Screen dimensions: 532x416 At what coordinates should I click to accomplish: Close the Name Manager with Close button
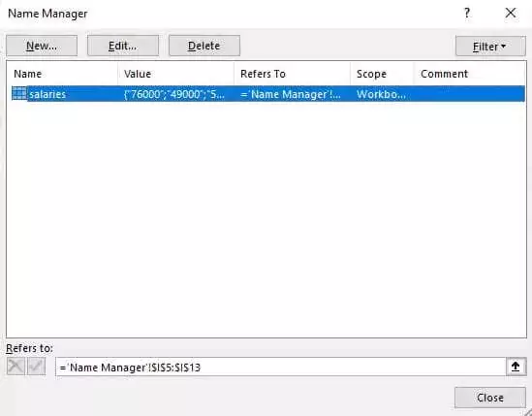[490, 398]
